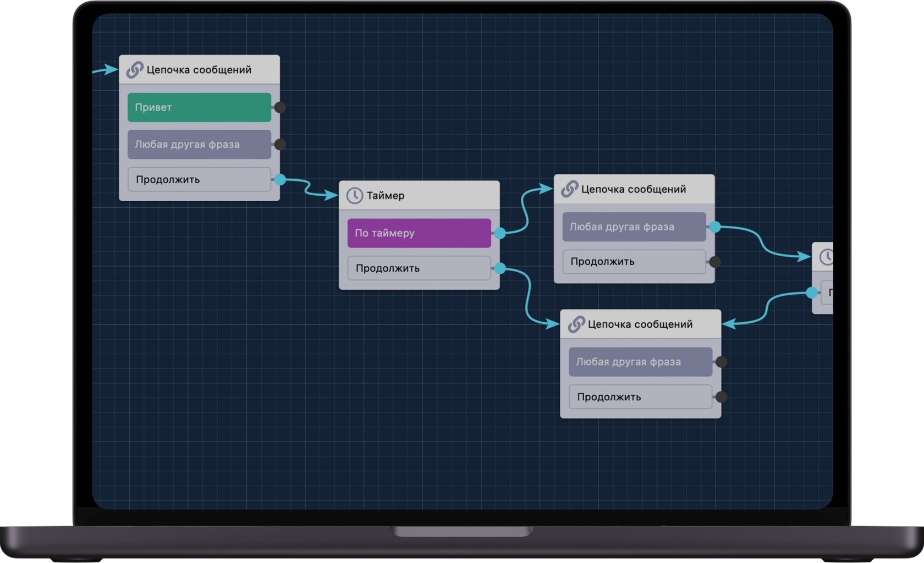The width and height of the screenshot is (924, 563).
Task: Click the dark output port beside Привет
Action: point(280,107)
